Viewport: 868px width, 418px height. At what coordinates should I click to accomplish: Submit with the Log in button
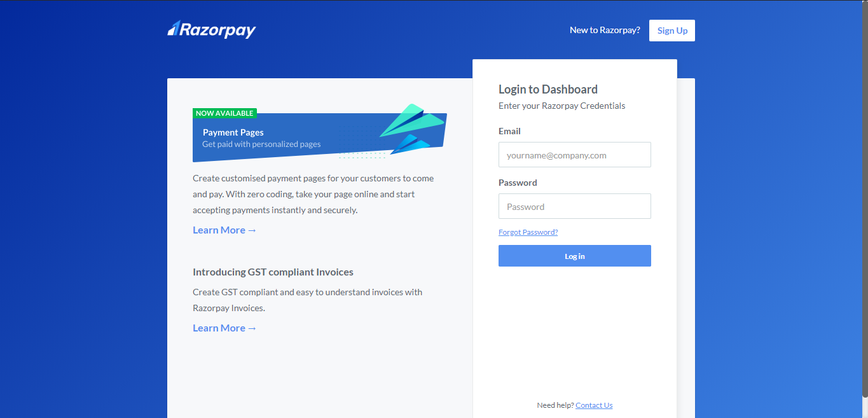pyautogui.click(x=575, y=256)
